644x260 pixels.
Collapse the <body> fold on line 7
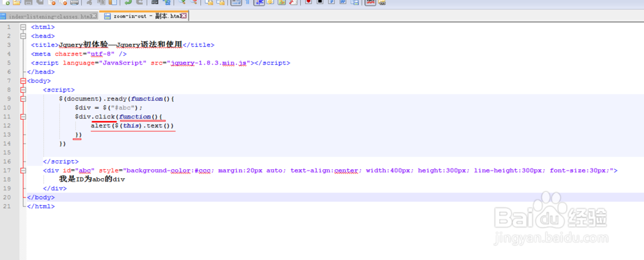point(23,81)
